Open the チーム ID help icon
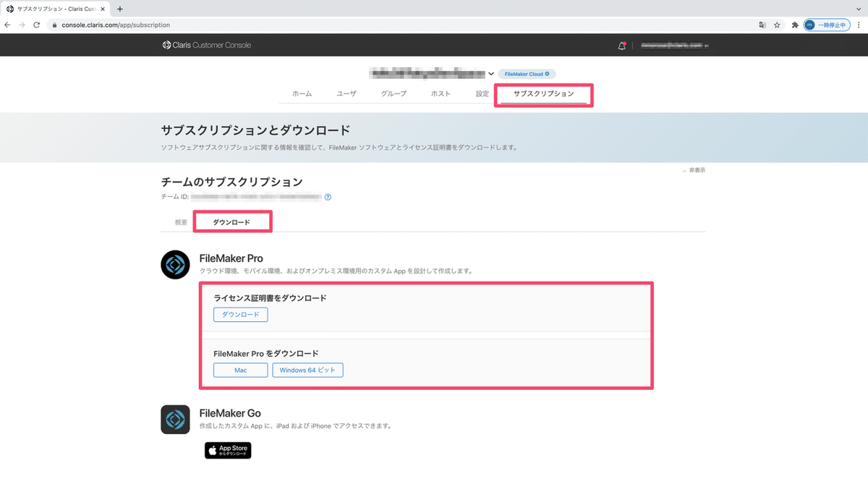Image resolution: width=868 pixels, height=487 pixels. point(327,196)
